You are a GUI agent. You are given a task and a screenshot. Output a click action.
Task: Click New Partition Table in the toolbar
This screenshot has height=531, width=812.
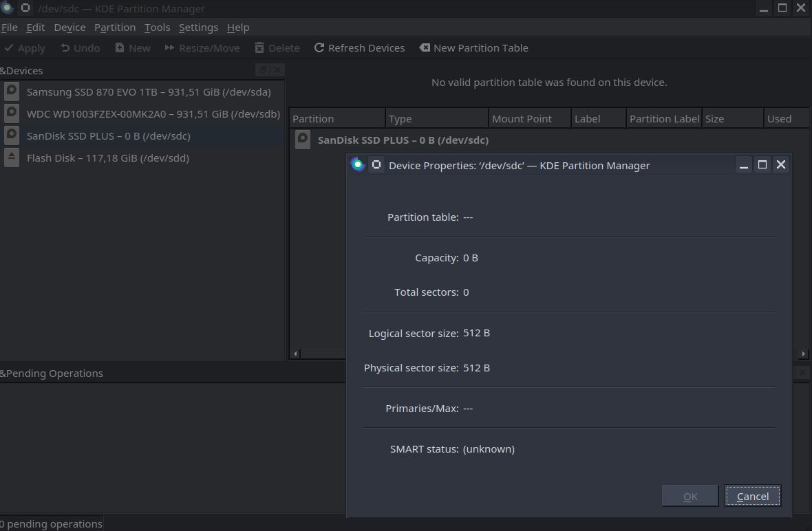473,48
